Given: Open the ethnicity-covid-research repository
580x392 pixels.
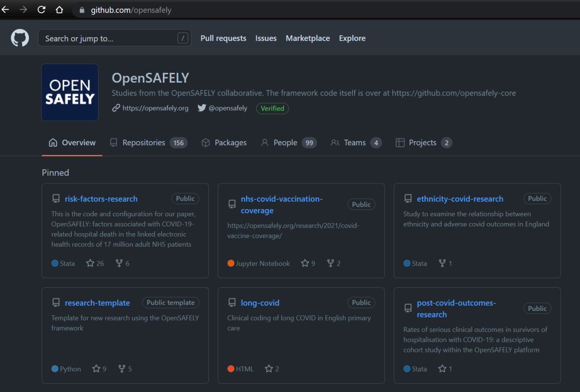Looking at the screenshot, I should pyautogui.click(x=460, y=198).
